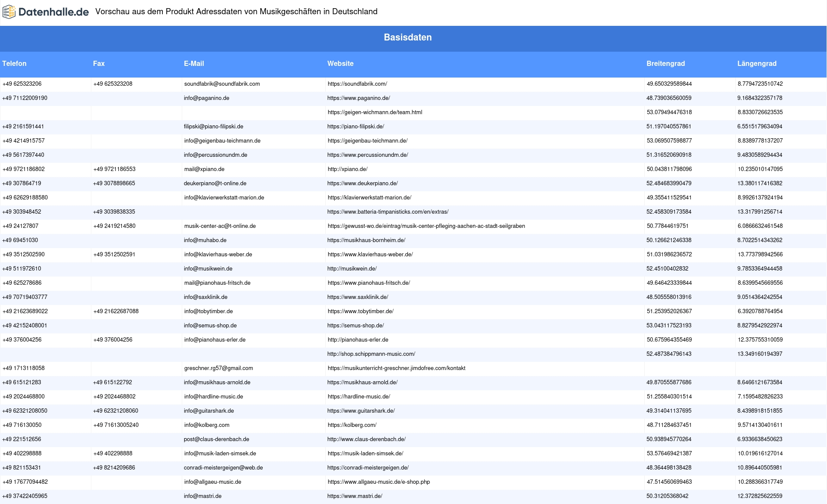Select email soundfabrik@soundfabrik.com
Screen dimensions: 827x504
222,84
